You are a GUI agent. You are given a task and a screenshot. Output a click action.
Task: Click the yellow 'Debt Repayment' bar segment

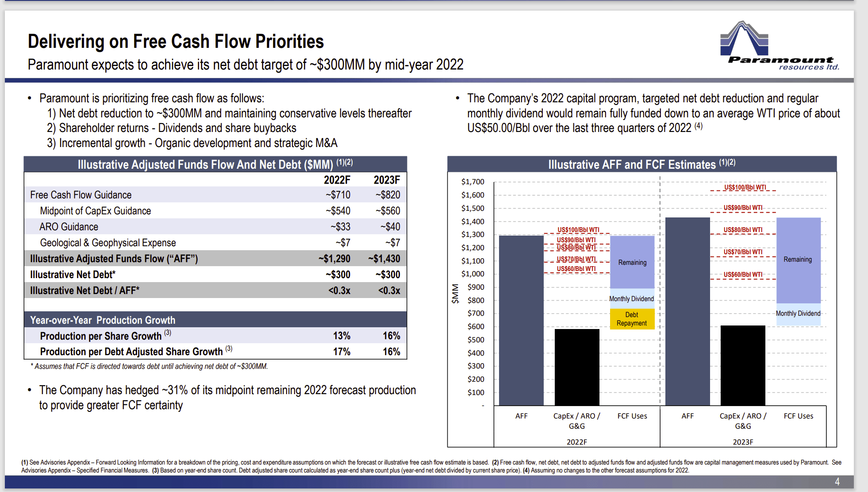(x=632, y=319)
